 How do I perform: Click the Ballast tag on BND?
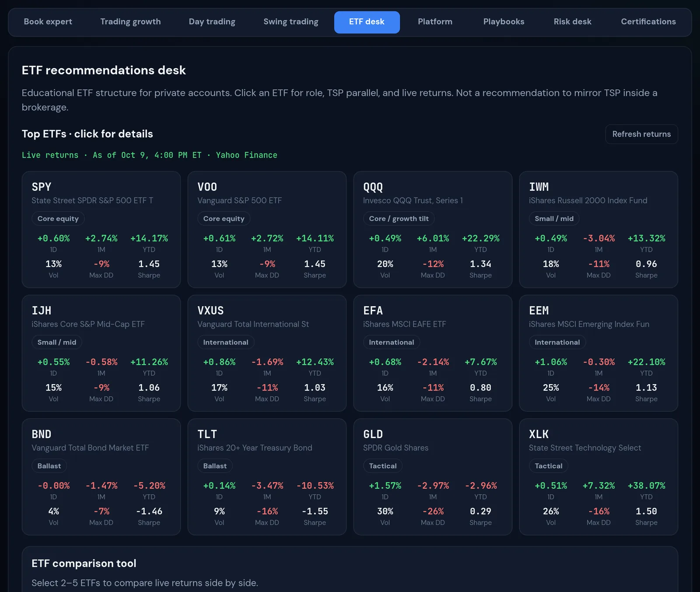(x=49, y=466)
